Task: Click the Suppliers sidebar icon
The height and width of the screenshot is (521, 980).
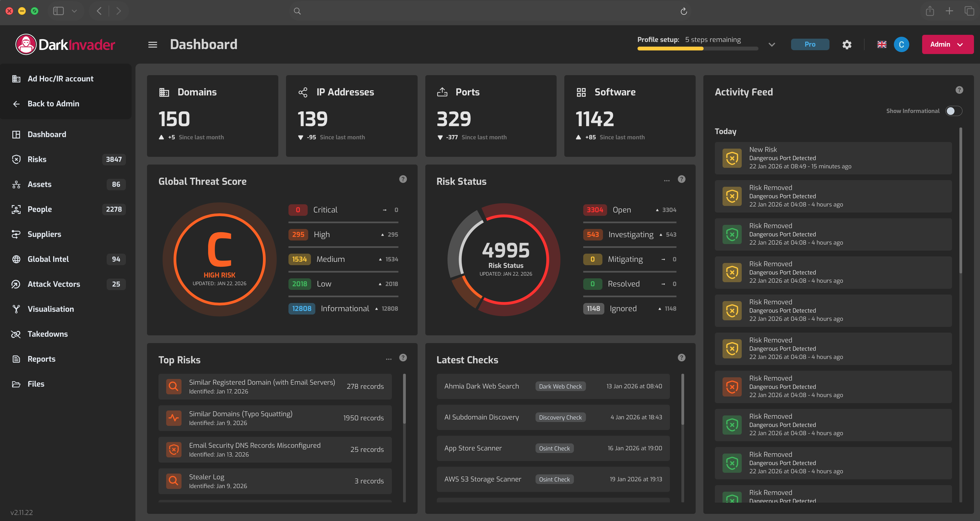Action: pos(16,234)
